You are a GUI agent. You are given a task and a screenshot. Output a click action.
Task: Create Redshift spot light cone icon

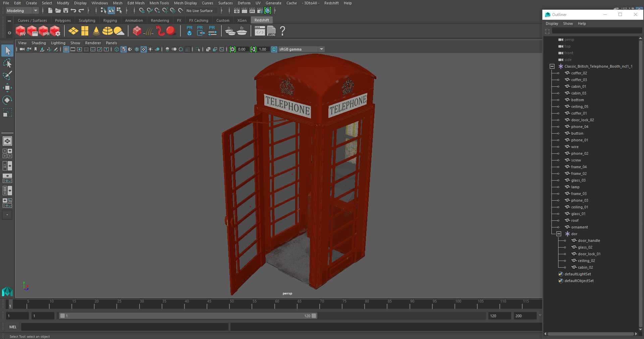point(96,31)
